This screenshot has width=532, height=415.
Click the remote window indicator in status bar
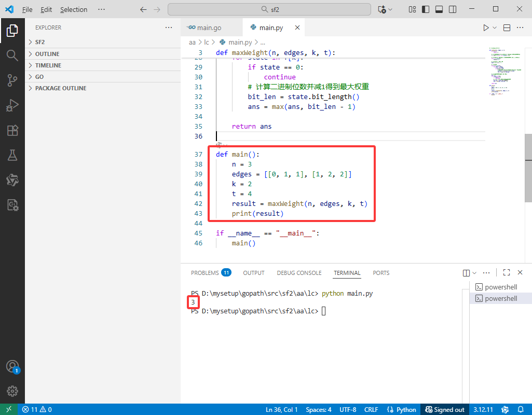(9, 409)
